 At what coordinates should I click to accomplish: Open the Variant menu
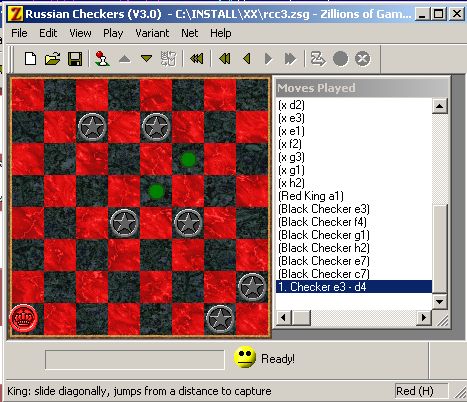coord(152,33)
